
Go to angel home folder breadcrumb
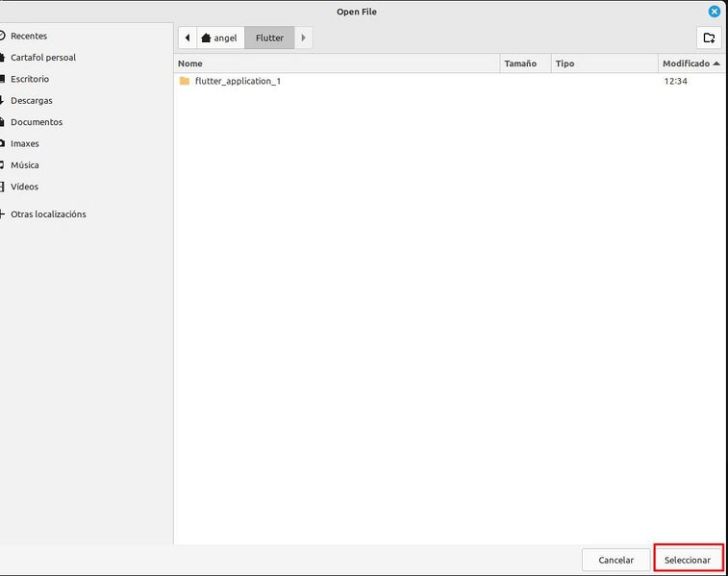pyautogui.click(x=220, y=38)
